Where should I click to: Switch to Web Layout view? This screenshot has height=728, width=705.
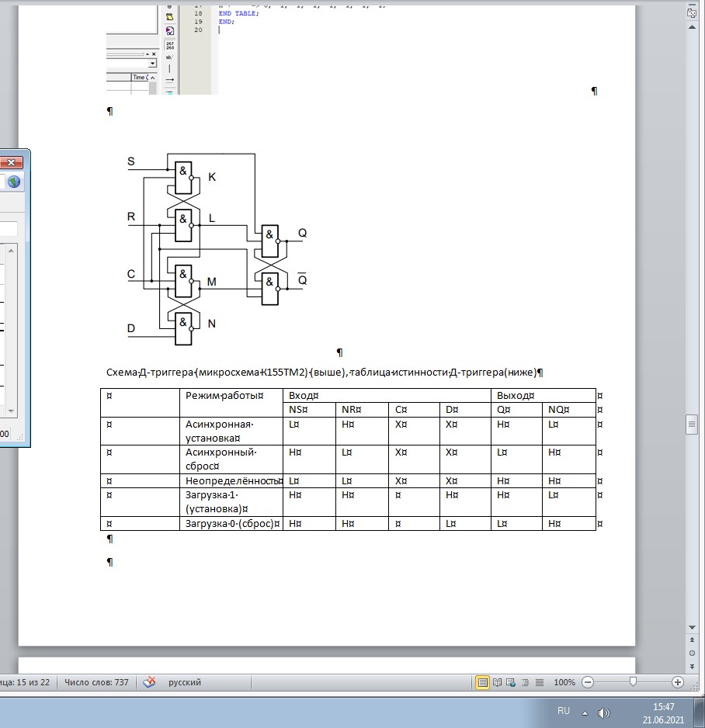[511, 682]
